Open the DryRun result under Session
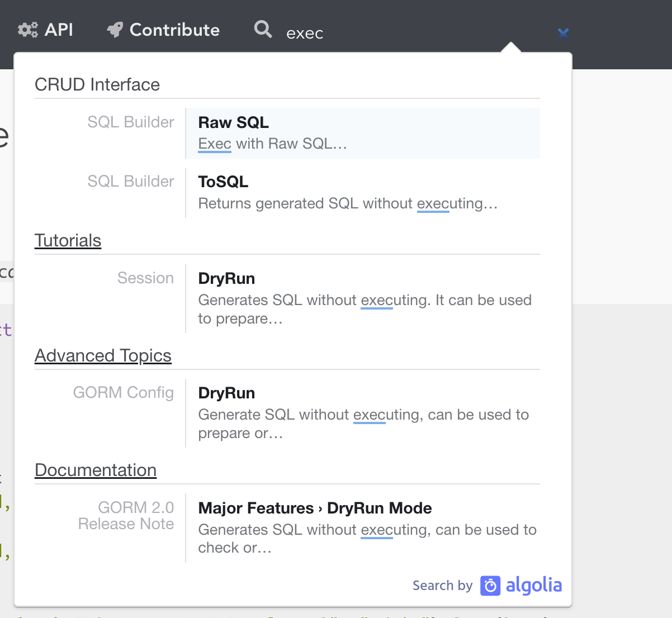This screenshot has width=672, height=618. point(226,278)
